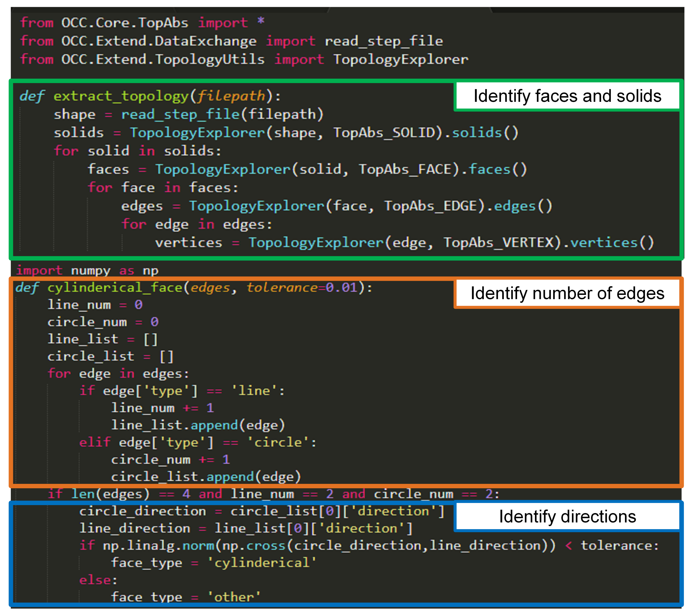This screenshot has width=690, height=616.
Task: Click the tolerance=0.01 default parameter
Action: [x=301, y=288]
